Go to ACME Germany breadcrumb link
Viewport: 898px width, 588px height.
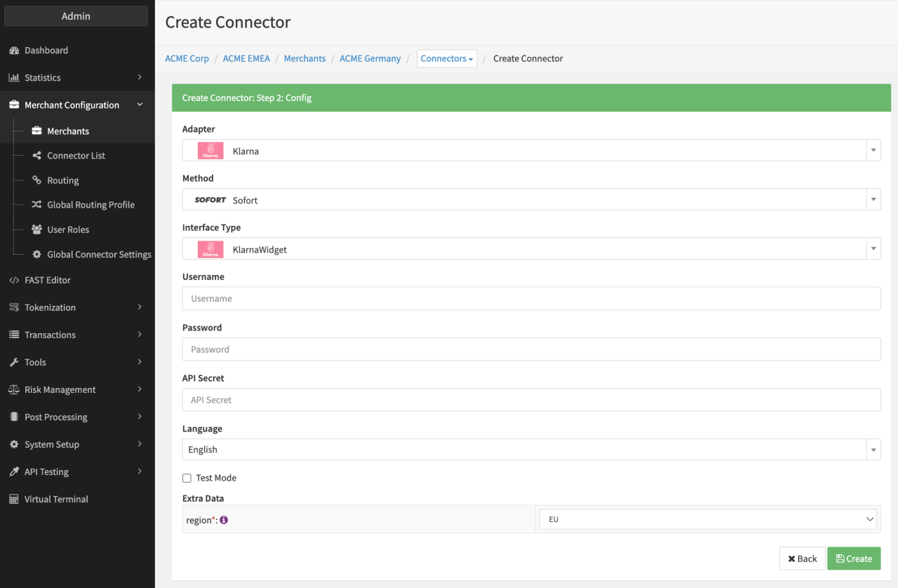(x=370, y=59)
